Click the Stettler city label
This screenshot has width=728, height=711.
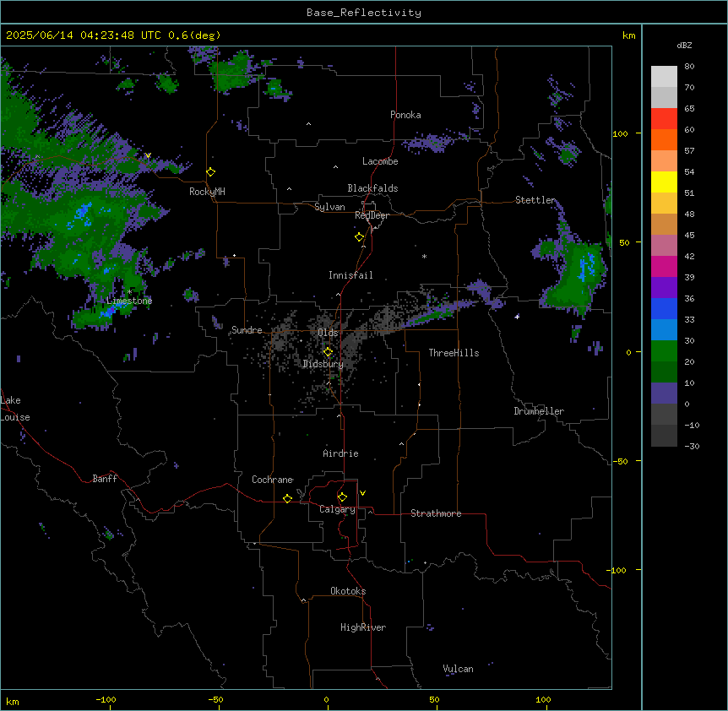pos(535,200)
